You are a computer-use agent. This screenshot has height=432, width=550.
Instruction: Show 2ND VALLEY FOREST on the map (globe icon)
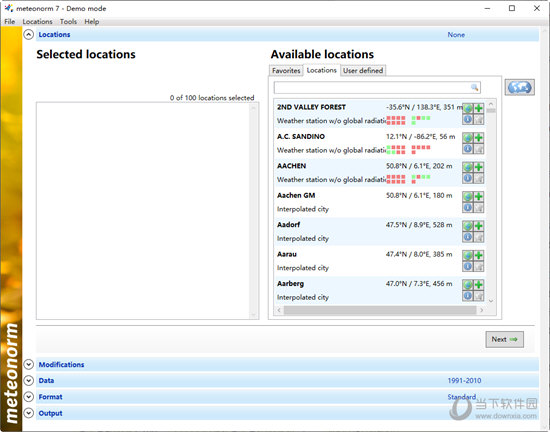point(468,108)
